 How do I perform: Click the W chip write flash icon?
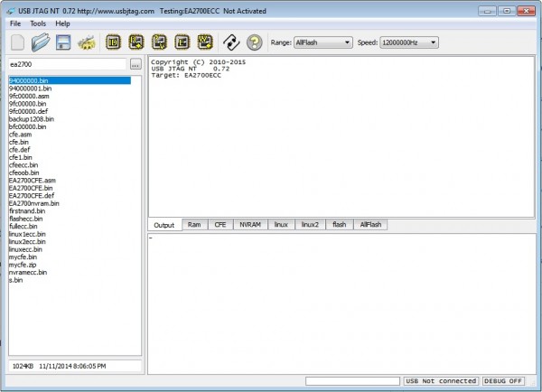click(205, 42)
